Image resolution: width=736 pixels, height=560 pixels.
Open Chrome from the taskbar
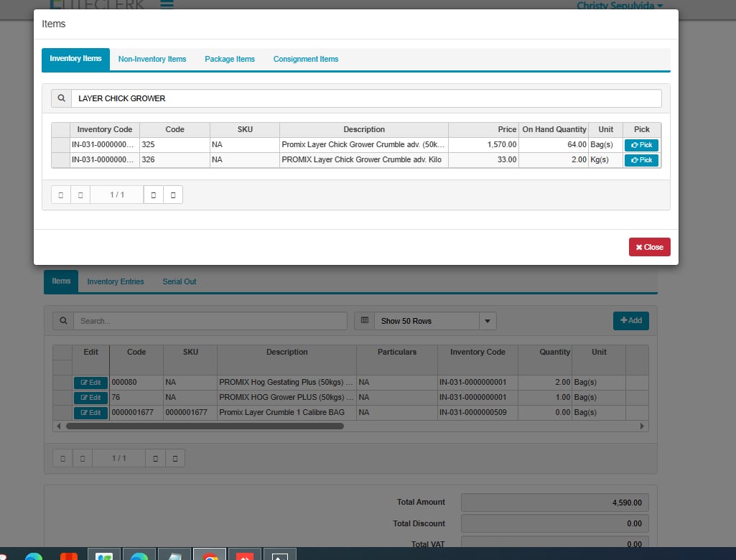(x=210, y=556)
